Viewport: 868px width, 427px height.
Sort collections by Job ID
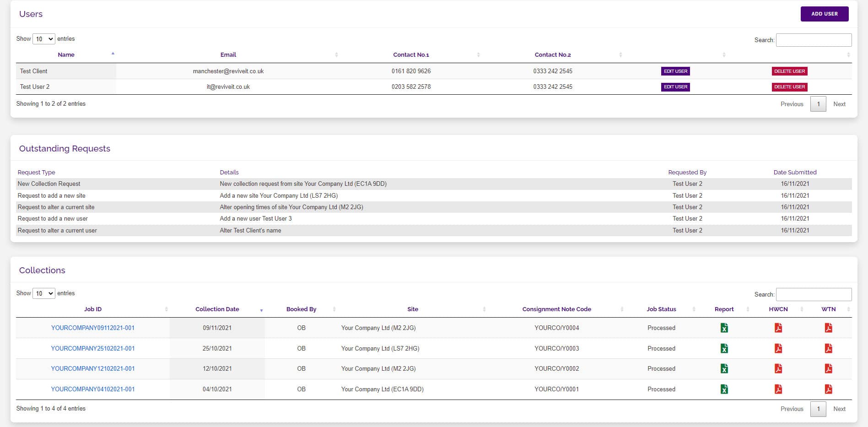pyautogui.click(x=93, y=309)
